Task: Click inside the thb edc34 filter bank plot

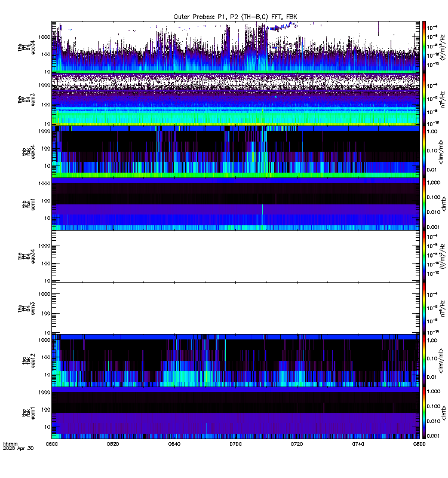Action: 235,152
